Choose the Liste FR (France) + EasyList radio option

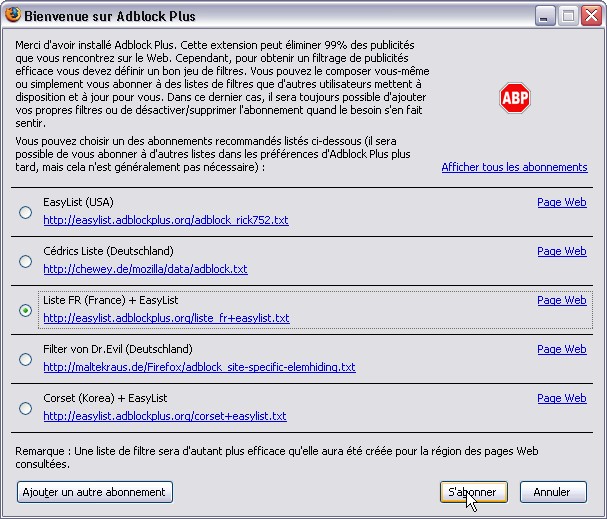click(26, 310)
